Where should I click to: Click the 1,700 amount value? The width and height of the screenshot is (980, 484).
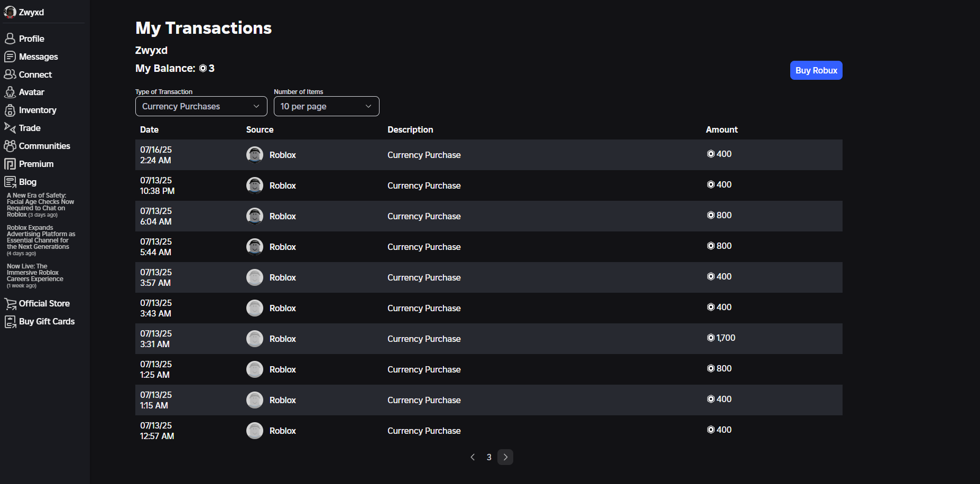coord(726,338)
